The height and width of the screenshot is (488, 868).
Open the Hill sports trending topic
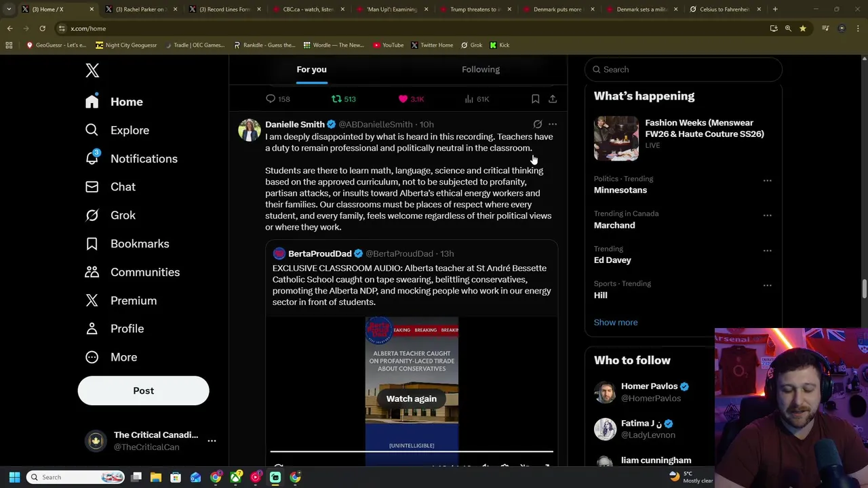[601, 296]
